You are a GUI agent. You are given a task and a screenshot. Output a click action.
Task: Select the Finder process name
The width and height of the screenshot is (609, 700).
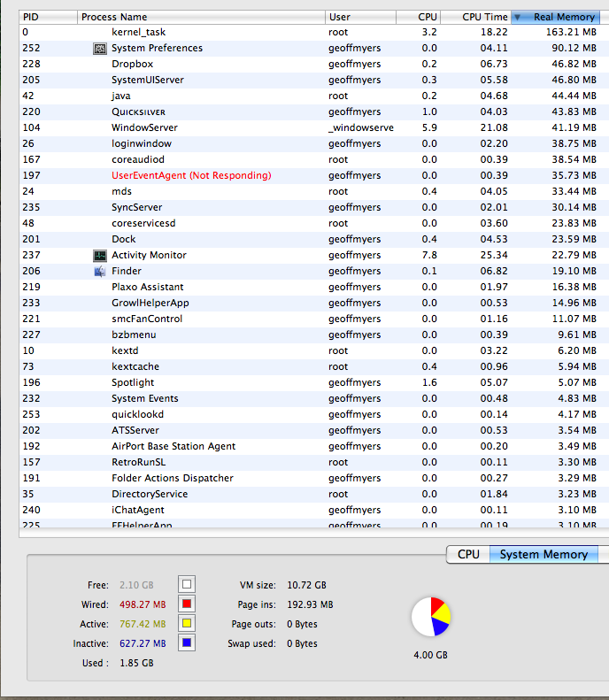[x=127, y=271]
